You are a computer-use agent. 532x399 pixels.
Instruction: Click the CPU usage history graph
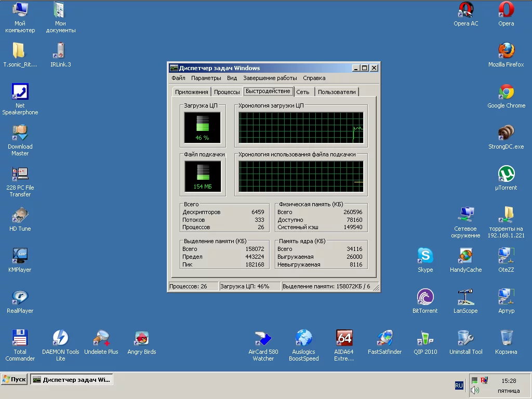click(301, 127)
